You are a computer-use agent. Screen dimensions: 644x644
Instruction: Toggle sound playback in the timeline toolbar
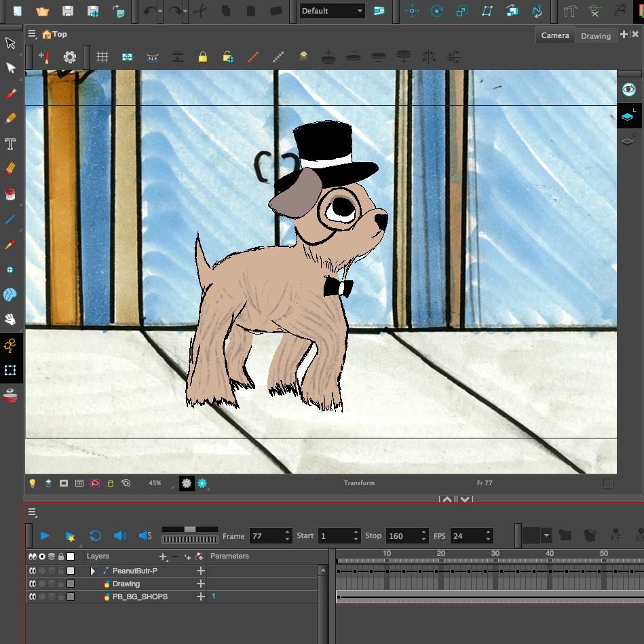[x=120, y=535]
